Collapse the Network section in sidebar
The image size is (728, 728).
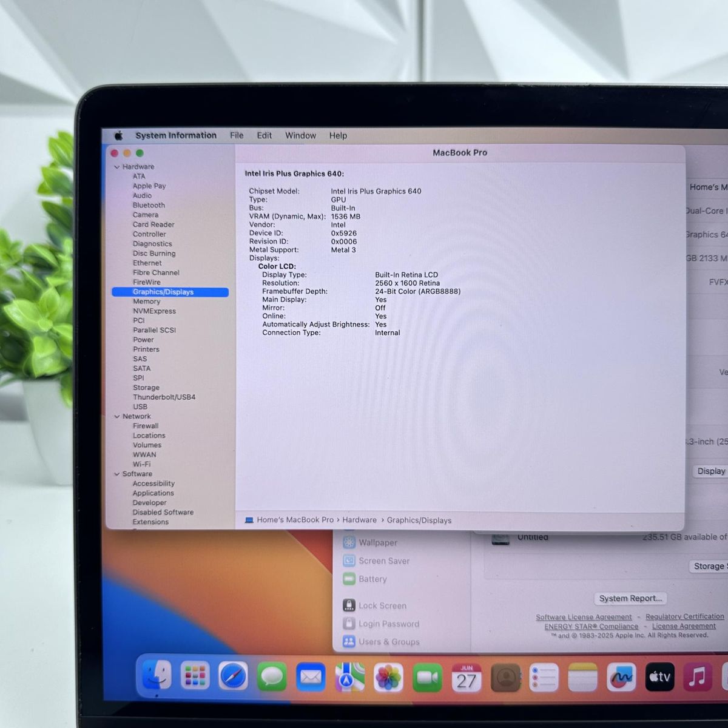point(117,416)
